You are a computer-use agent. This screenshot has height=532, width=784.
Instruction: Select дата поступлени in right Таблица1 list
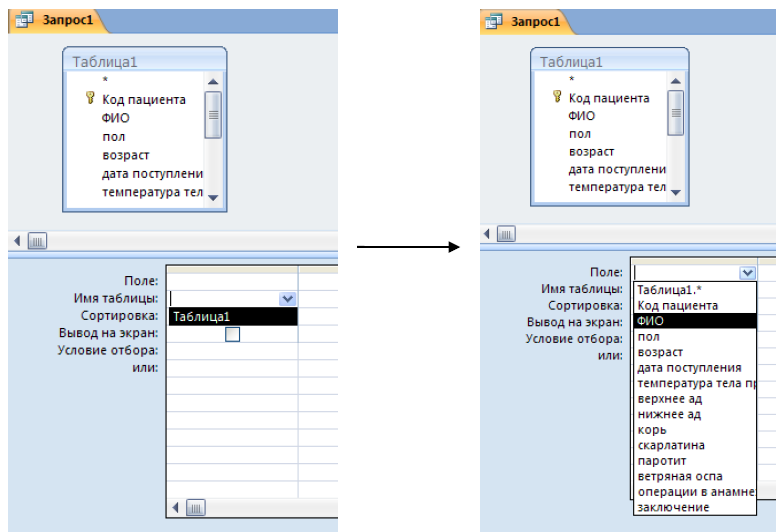click(617, 170)
